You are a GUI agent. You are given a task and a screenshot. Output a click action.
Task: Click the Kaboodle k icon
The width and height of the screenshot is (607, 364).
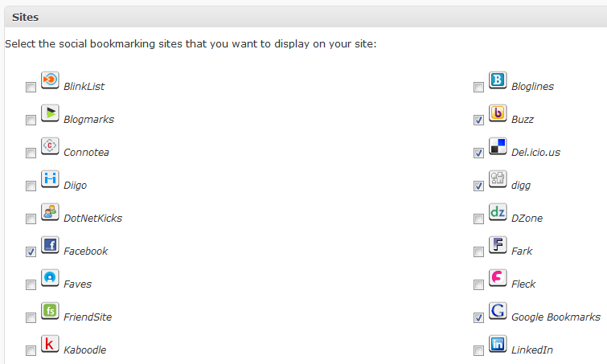pos(50,343)
